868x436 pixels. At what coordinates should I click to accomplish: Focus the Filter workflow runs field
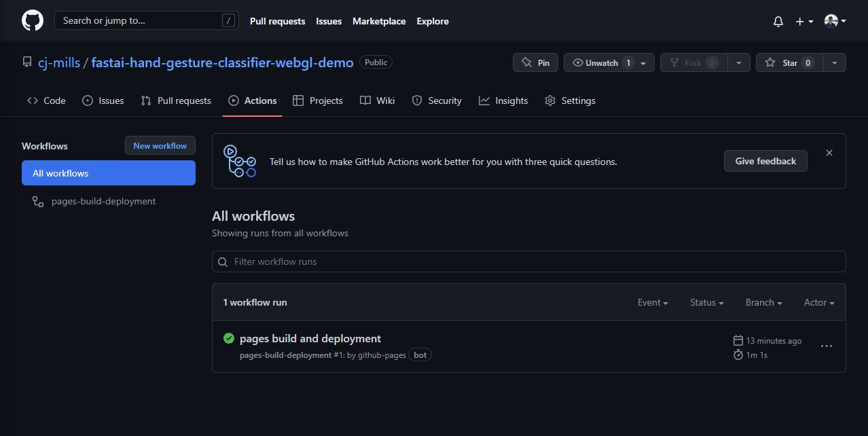pos(529,261)
